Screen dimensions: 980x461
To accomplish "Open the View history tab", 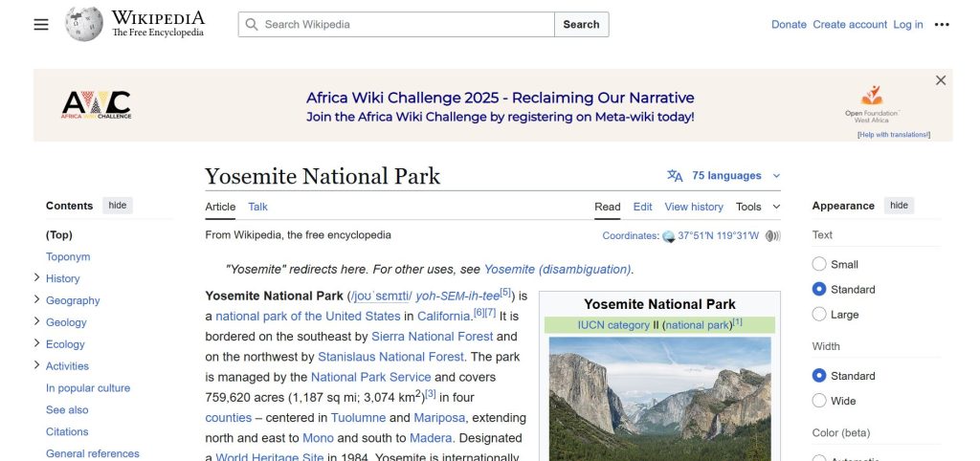I will pos(694,207).
